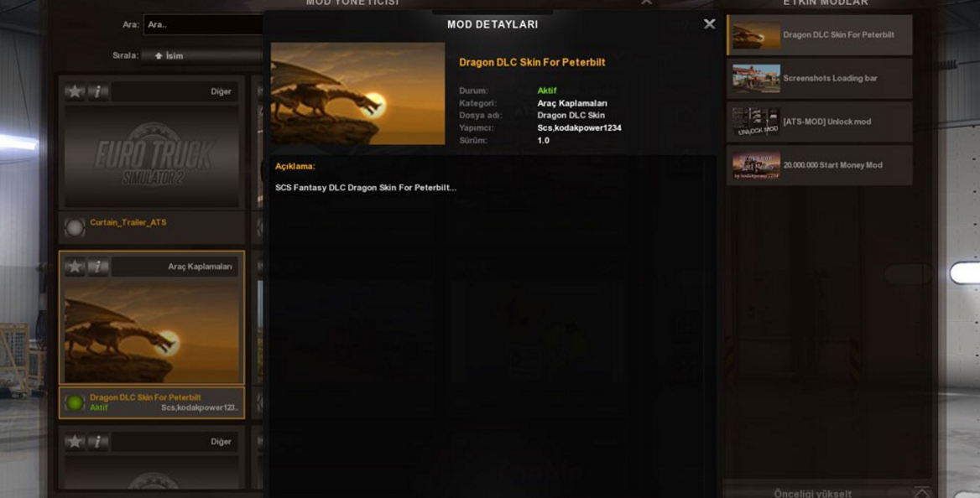980x498 pixels.
Task: Toggle the green active indicator for Dragon DLC Skin
Action: click(x=75, y=402)
